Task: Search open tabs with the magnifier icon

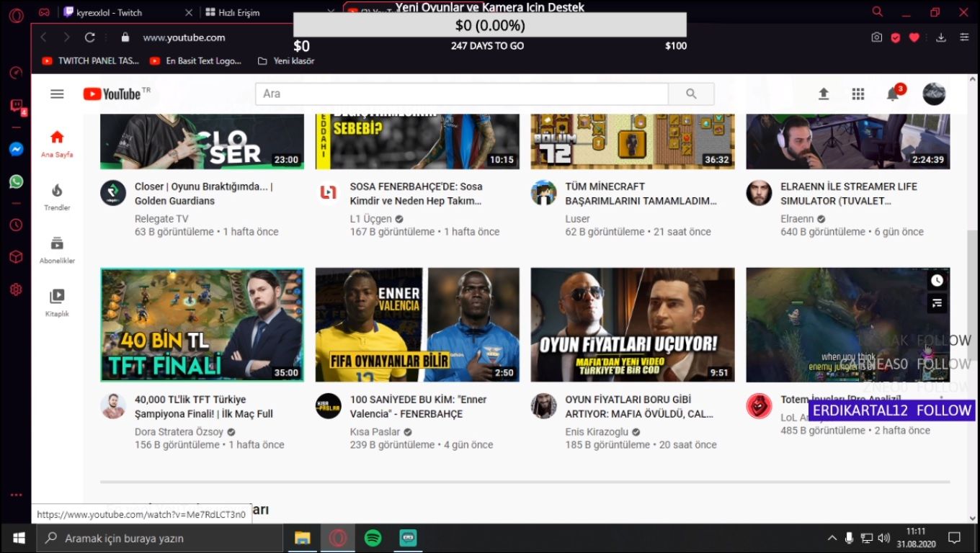Action: (877, 12)
